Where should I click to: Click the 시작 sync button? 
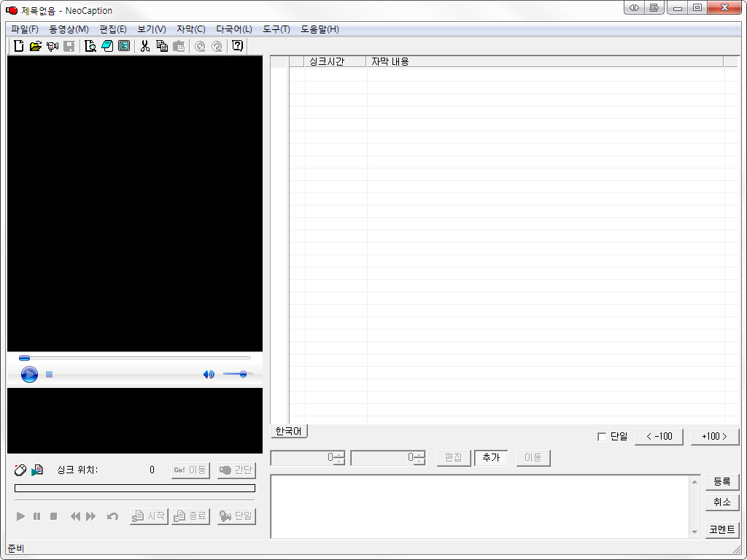149,516
